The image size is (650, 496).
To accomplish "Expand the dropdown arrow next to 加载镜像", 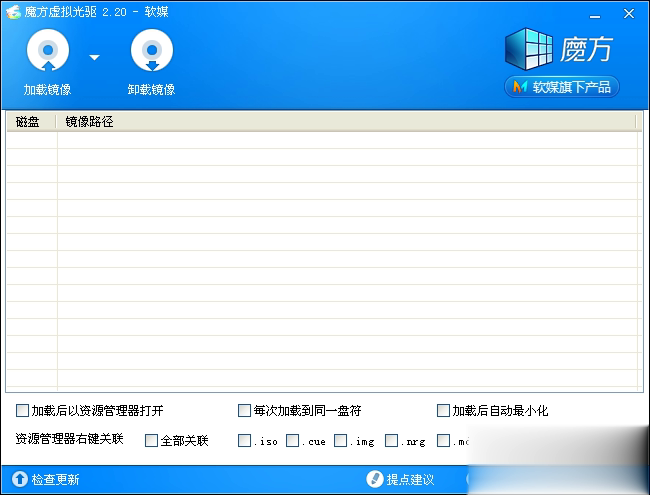I will click(95, 57).
